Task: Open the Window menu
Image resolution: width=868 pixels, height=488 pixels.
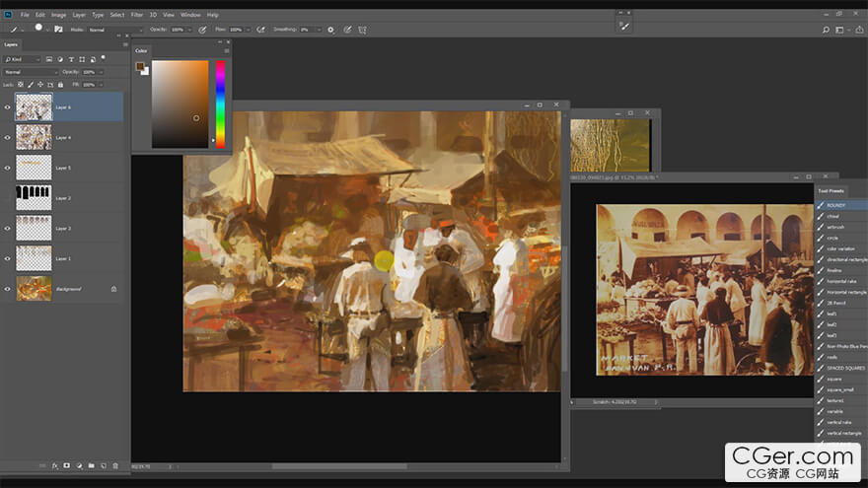Action: 190,15
